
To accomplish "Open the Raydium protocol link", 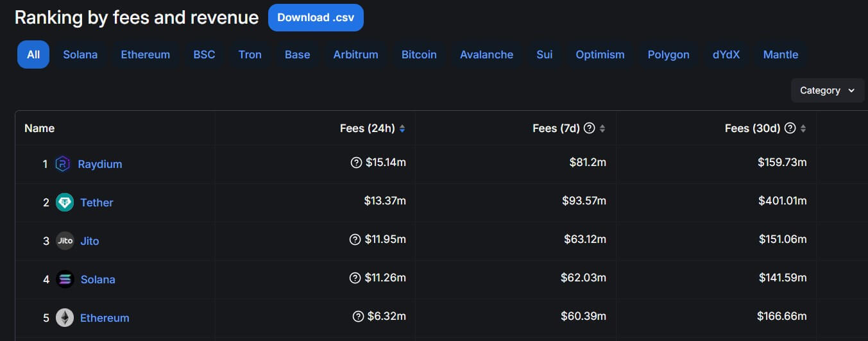I will [x=100, y=164].
